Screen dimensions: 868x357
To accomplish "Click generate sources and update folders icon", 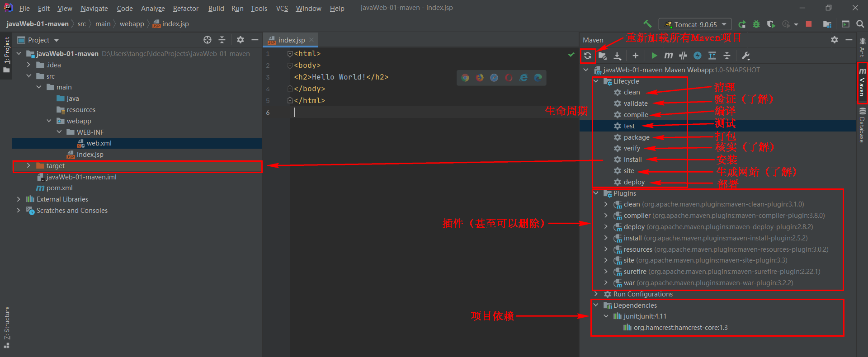I will click(602, 56).
